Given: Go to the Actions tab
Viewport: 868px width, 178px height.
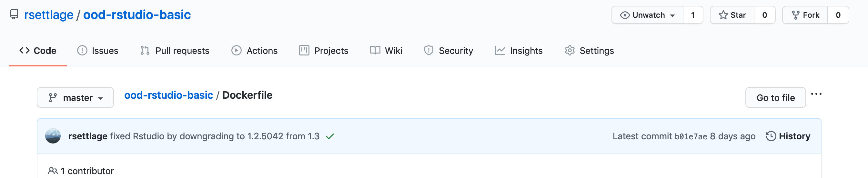Looking at the screenshot, I should 254,51.
